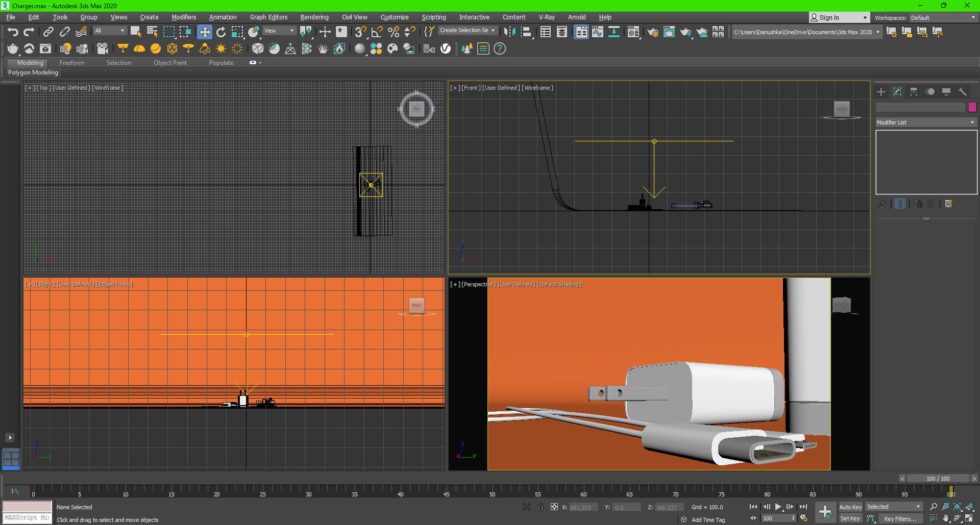This screenshot has width=980, height=525.
Task: Activate the Select and Rotate tool
Action: click(221, 32)
